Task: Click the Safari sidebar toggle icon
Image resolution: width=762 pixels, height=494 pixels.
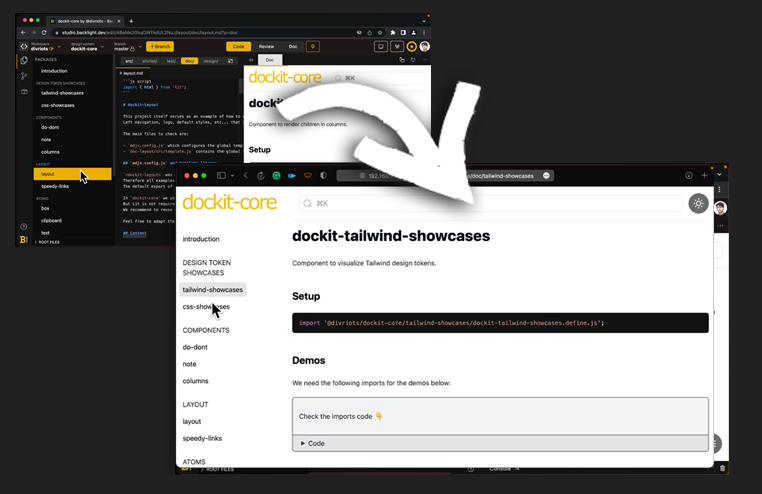Action: click(x=223, y=175)
